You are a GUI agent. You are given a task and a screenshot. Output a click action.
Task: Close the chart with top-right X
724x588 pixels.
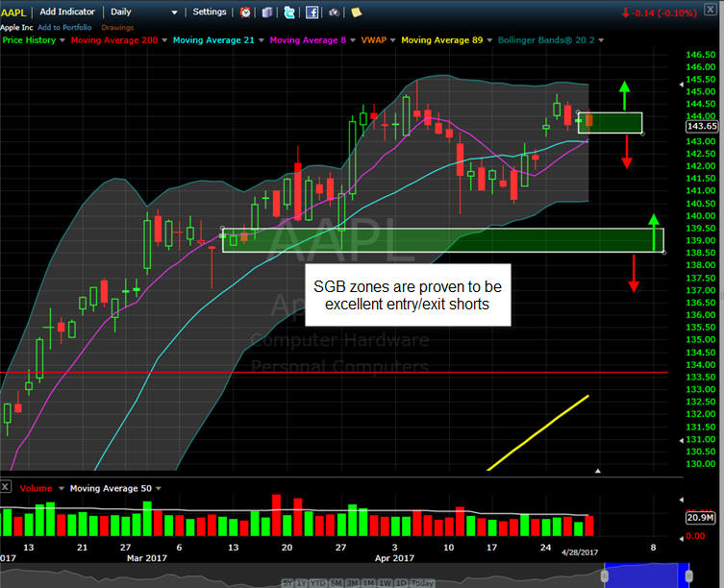(711, 10)
